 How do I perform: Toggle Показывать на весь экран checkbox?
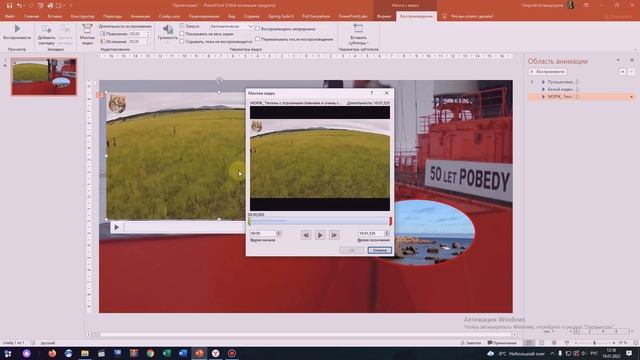(x=182, y=34)
